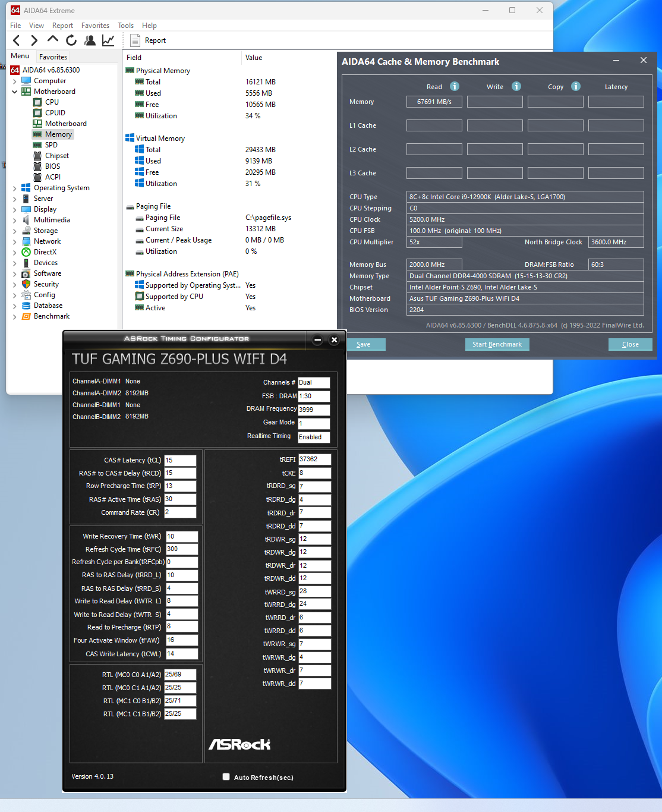Expand the Software tree node

[15, 273]
